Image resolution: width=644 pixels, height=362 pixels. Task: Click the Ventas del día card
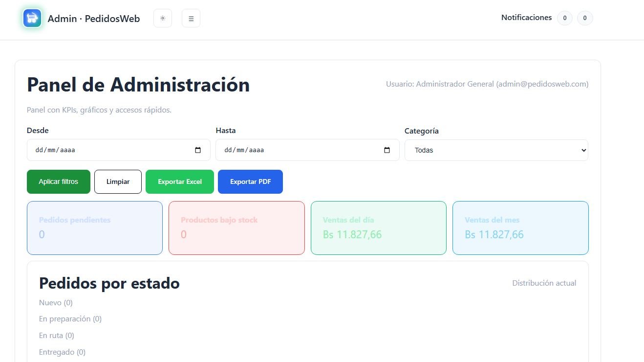coord(379,228)
